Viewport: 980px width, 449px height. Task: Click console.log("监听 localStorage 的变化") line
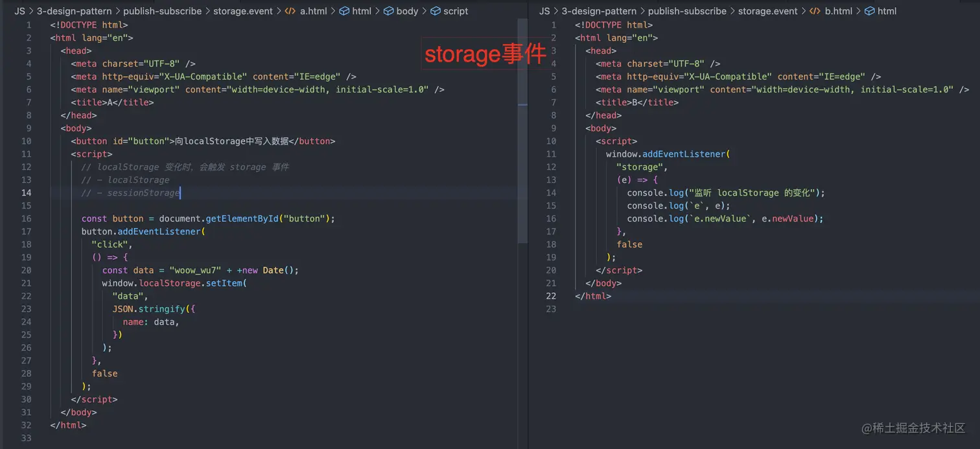click(x=727, y=193)
